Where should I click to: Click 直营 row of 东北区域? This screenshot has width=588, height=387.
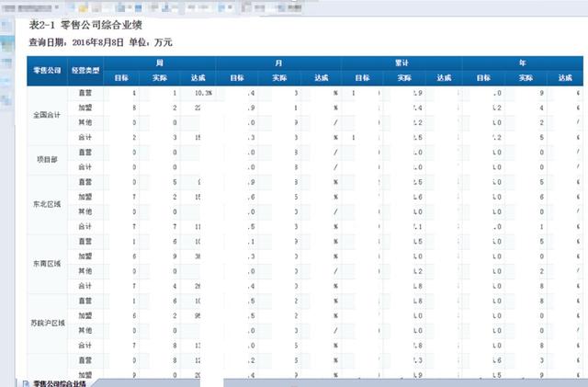(x=85, y=182)
